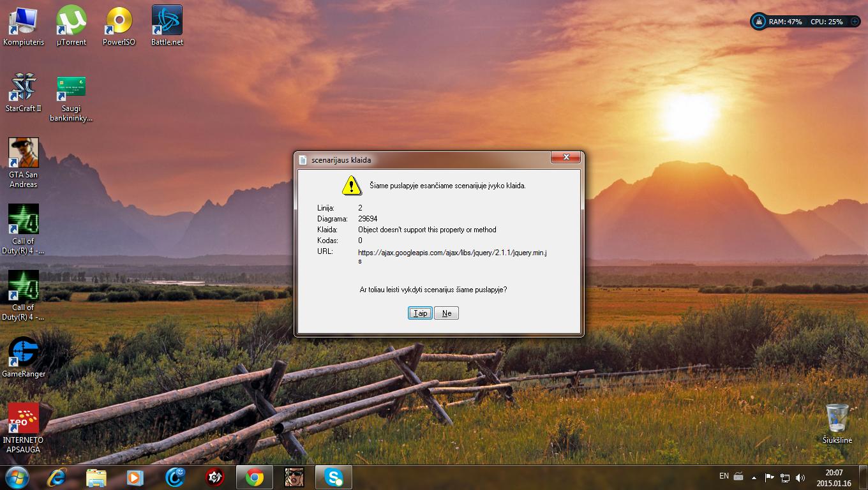
Task: Select the INTERNETO APSAUGA desktop icon
Action: (x=24, y=428)
